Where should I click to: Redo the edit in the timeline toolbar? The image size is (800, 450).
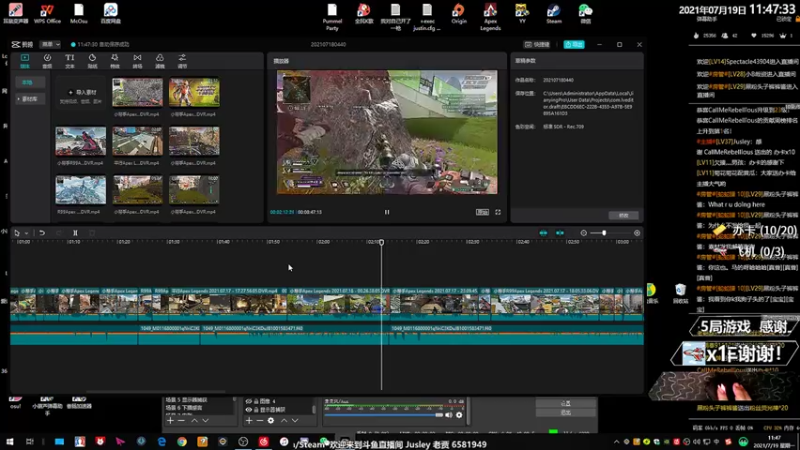pyautogui.click(x=59, y=233)
